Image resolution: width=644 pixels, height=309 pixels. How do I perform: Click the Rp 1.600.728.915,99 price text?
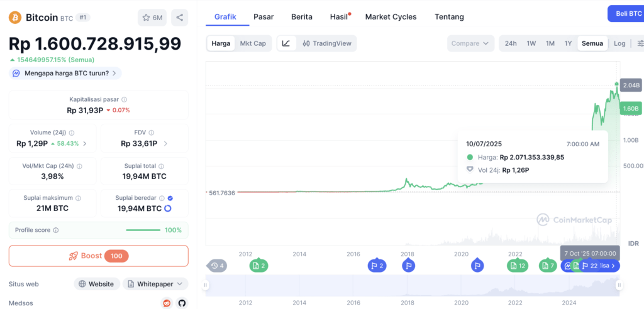click(x=95, y=45)
